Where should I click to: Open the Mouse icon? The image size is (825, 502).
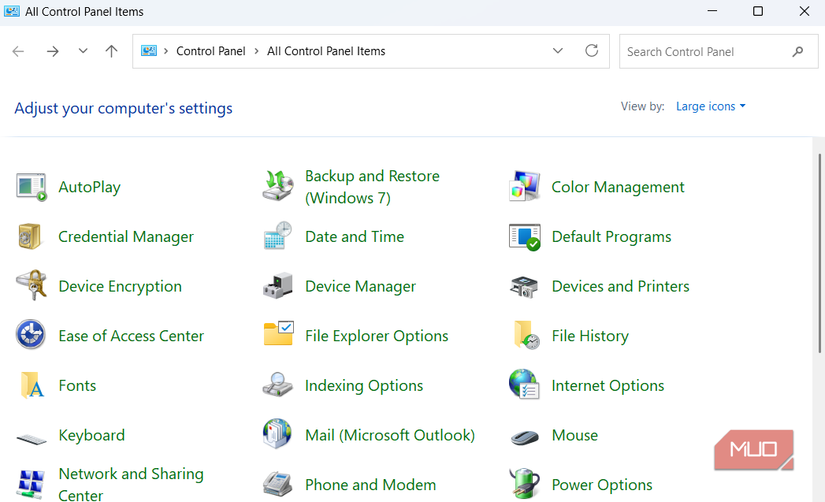point(524,436)
